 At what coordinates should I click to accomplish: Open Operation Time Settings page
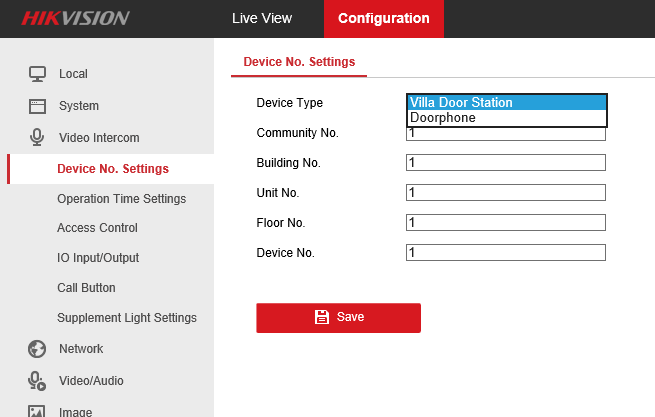coord(121,198)
